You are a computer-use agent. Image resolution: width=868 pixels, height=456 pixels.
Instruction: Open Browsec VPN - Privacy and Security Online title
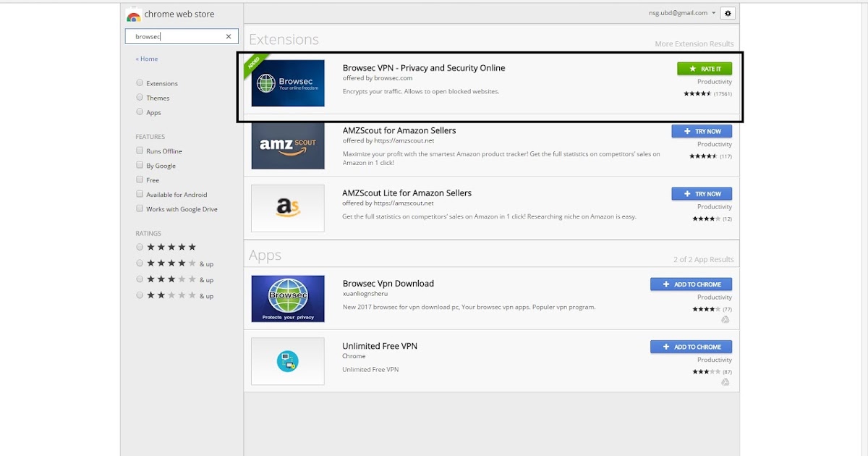point(424,68)
